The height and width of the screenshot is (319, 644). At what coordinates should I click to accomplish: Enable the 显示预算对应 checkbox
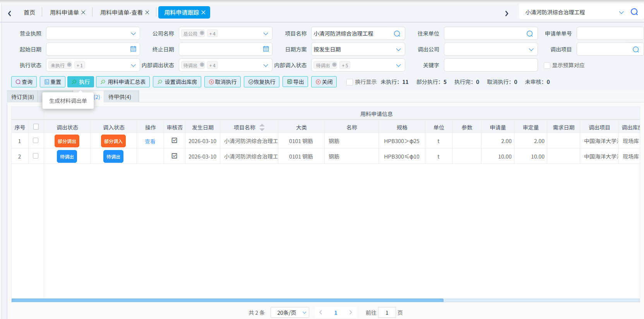pyautogui.click(x=547, y=65)
